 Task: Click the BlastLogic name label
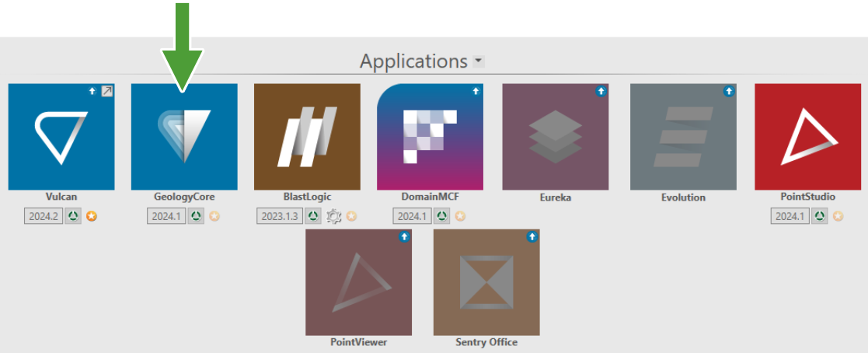307,197
